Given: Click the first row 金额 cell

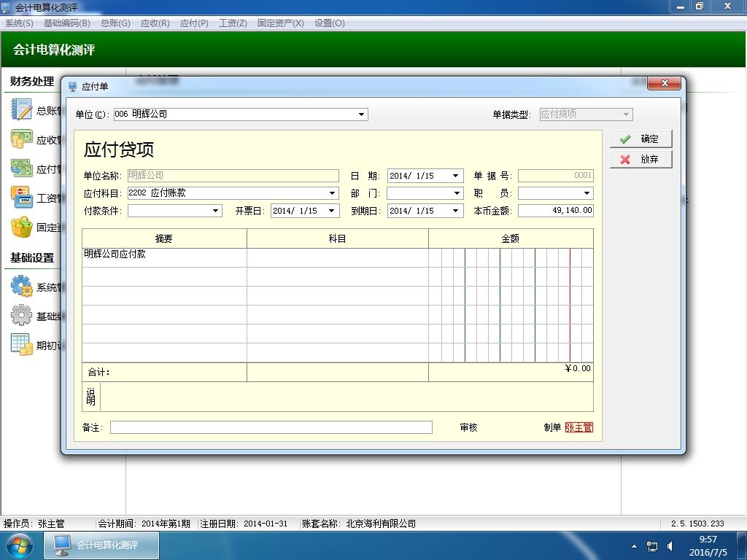Looking at the screenshot, I should point(511,257).
